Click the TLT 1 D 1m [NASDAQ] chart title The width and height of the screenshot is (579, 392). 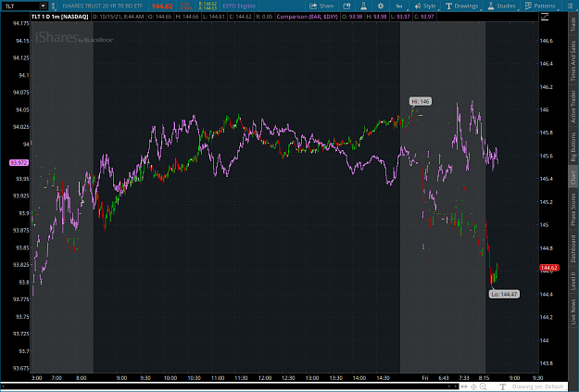(60, 17)
